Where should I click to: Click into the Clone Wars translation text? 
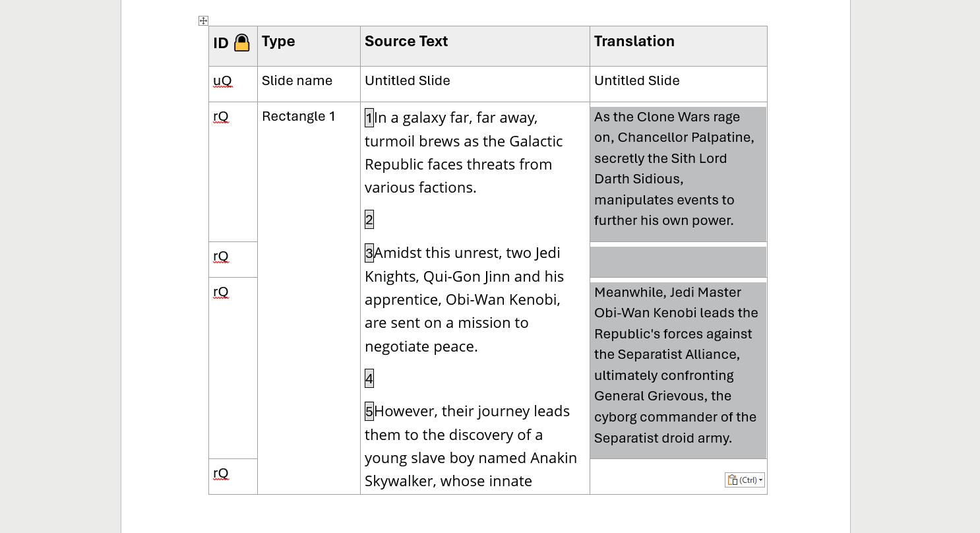679,169
